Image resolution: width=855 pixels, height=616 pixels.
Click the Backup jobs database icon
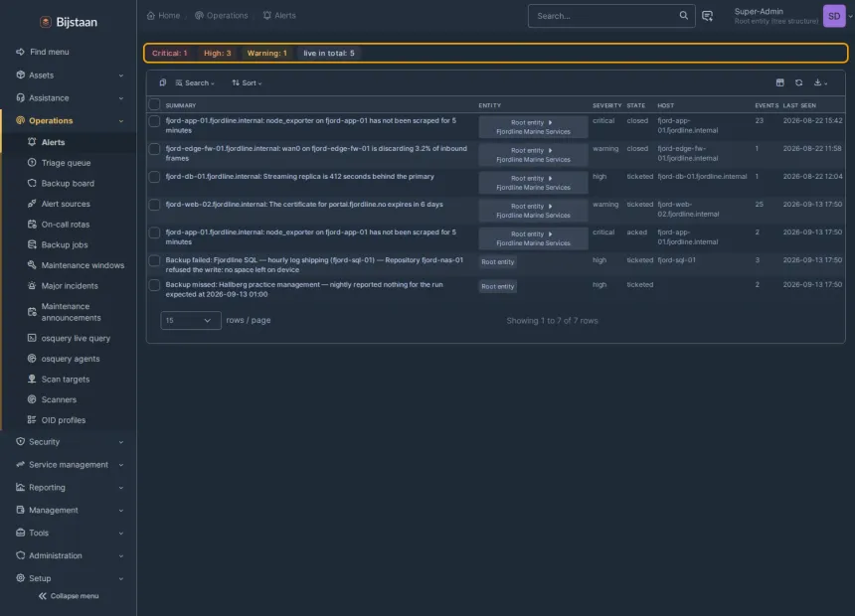32,244
